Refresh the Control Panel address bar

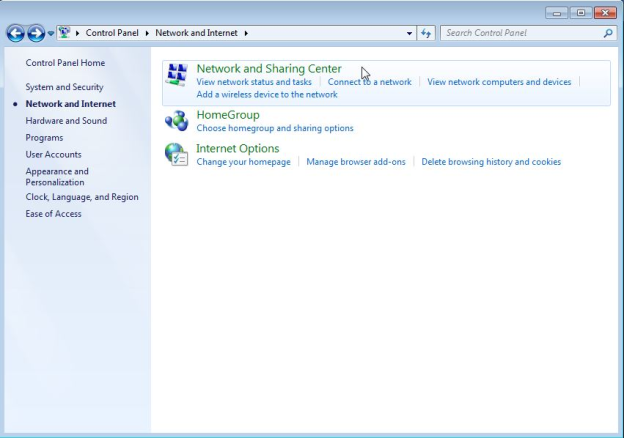coord(426,33)
